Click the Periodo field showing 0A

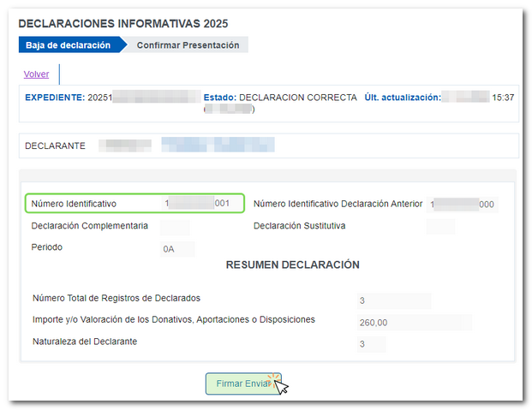(x=178, y=249)
